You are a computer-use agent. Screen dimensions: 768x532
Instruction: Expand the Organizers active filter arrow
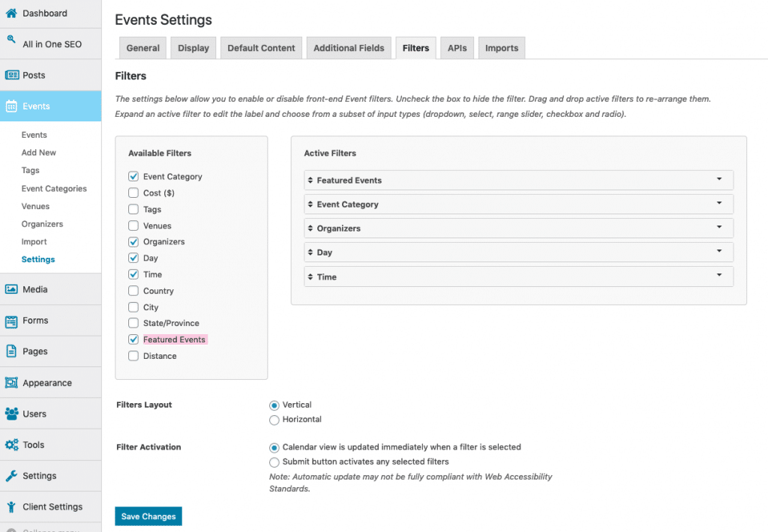point(719,227)
